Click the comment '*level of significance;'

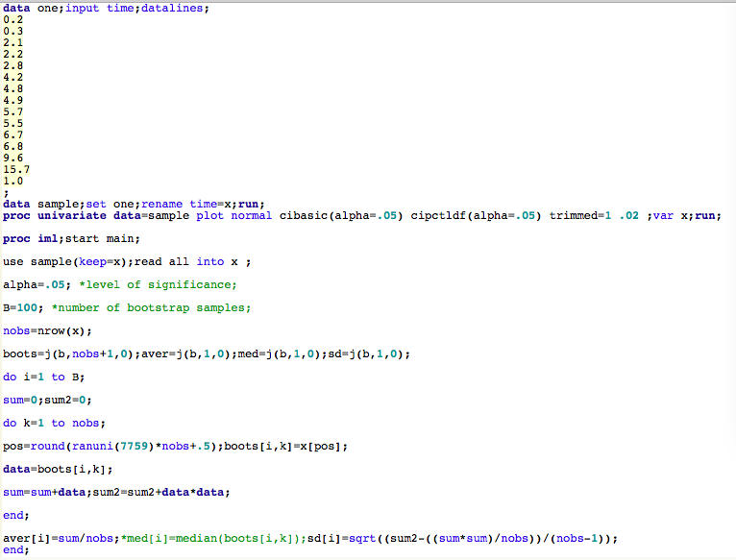158,284
